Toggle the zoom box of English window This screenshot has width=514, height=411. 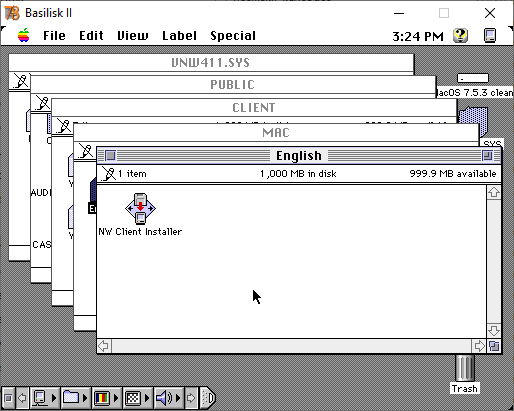[x=487, y=156]
